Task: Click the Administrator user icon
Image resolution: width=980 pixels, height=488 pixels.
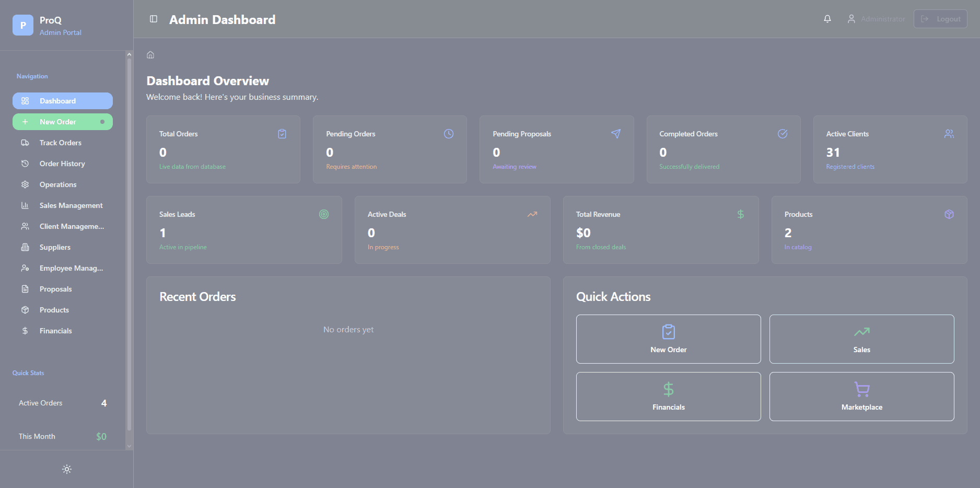Action: click(x=851, y=19)
